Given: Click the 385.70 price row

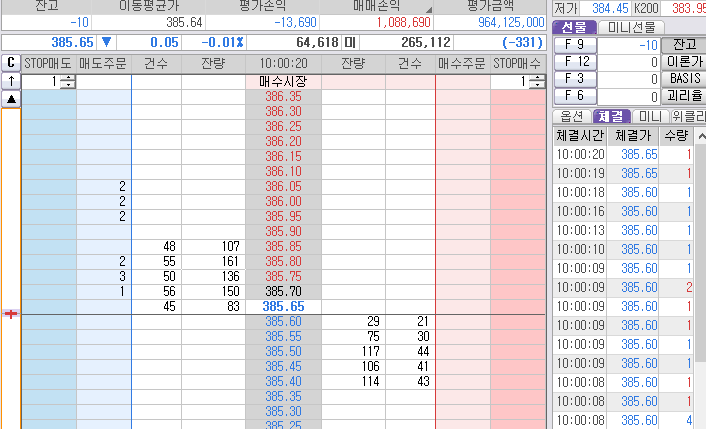Looking at the screenshot, I should coord(283,291).
